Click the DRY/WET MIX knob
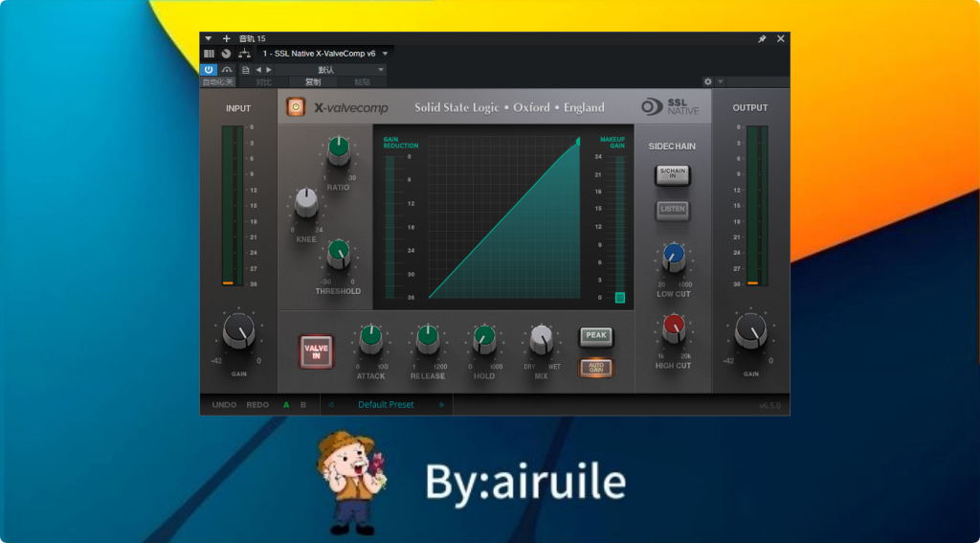Image resolution: width=980 pixels, height=543 pixels. [542, 339]
